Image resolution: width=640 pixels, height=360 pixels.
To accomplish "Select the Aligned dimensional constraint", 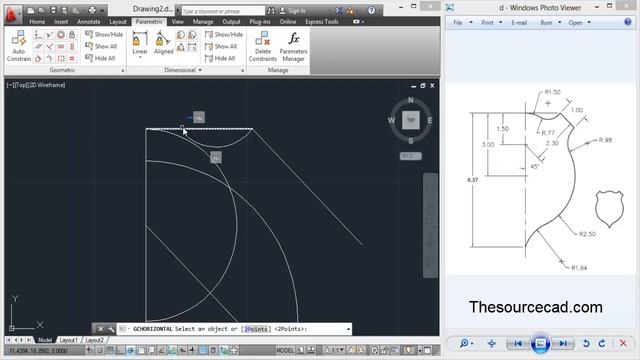I will [163, 42].
